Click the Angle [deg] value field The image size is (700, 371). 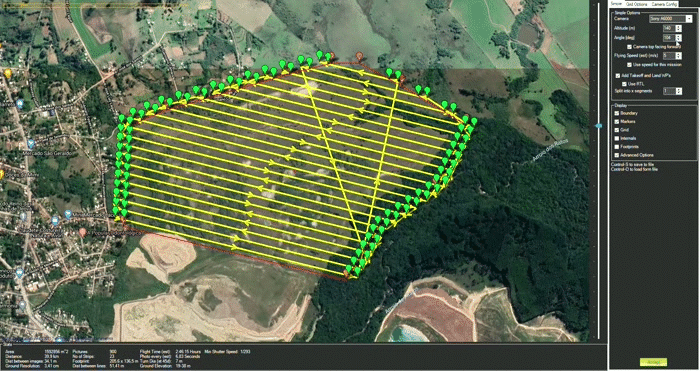point(669,38)
